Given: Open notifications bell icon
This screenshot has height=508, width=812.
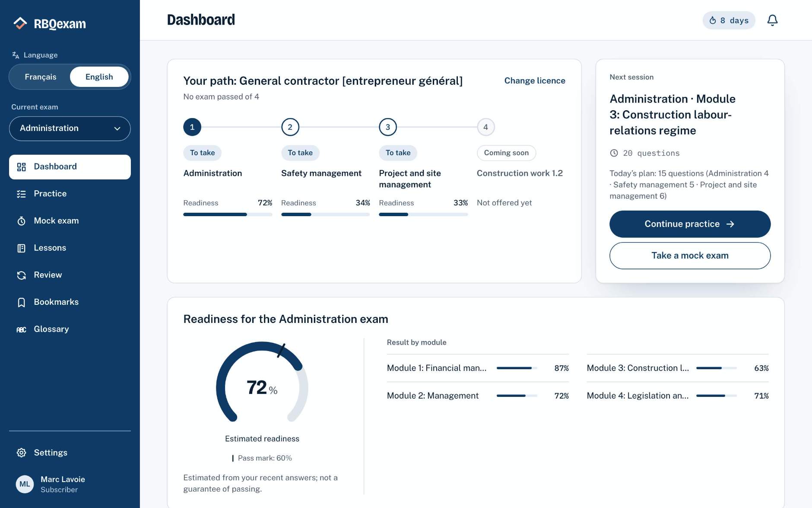Looking at the screenshot, I should pyautogui.click(x=772, y=20).
